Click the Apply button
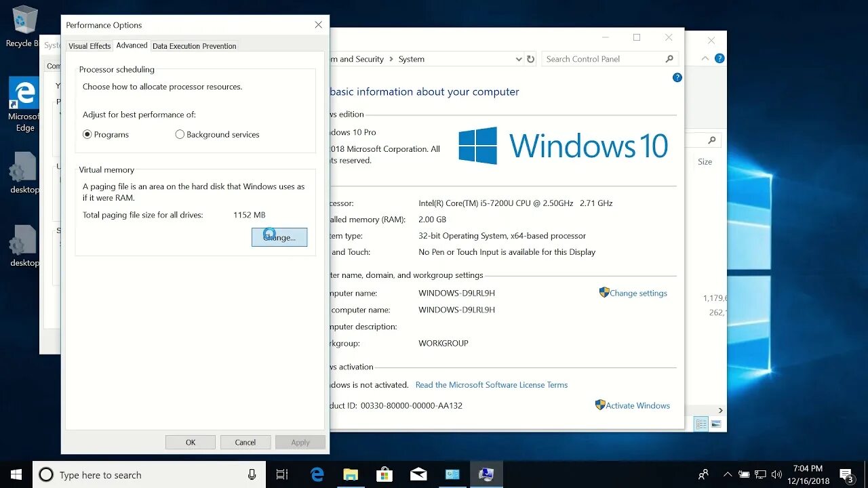 click(x=300, y=442)
